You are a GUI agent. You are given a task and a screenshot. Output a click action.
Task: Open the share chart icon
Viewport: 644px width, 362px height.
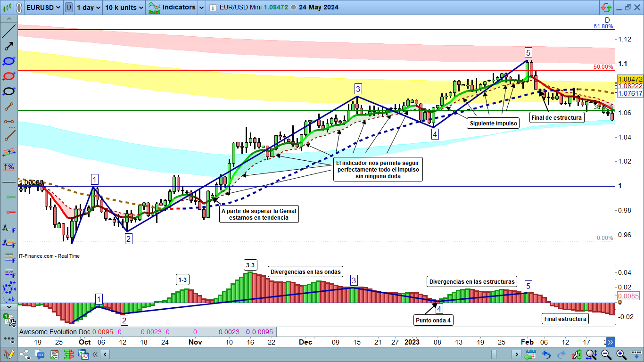(25, 354)
